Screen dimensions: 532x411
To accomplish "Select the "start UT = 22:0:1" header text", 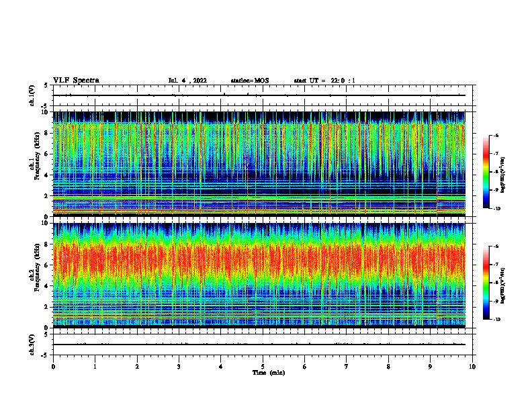I will click(x=324, y=81).
